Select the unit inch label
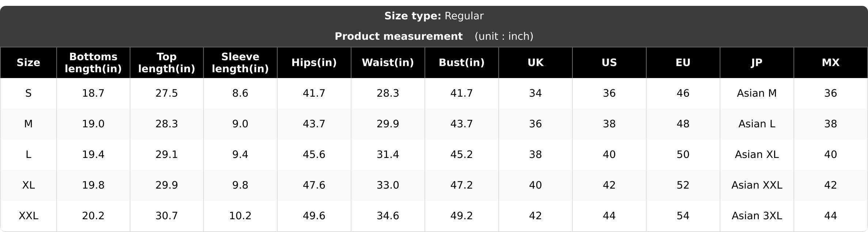This screenshot has height=232, width=868. 504,36
